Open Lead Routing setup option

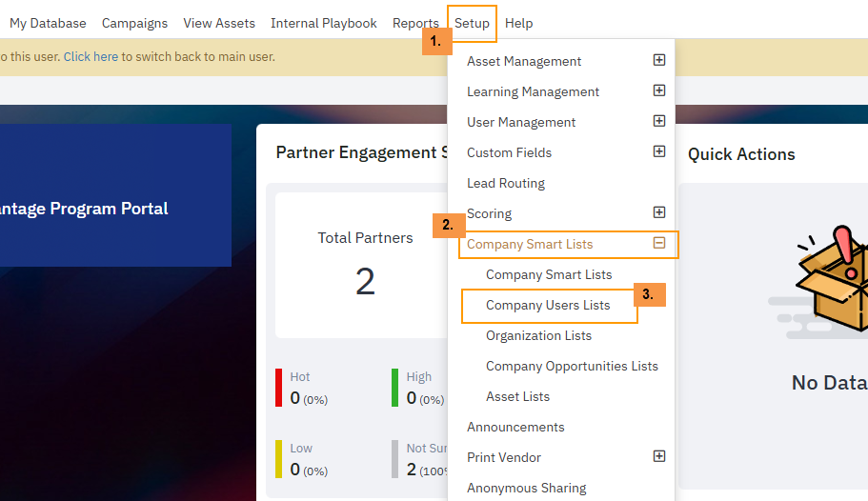[x=506, y=183]
